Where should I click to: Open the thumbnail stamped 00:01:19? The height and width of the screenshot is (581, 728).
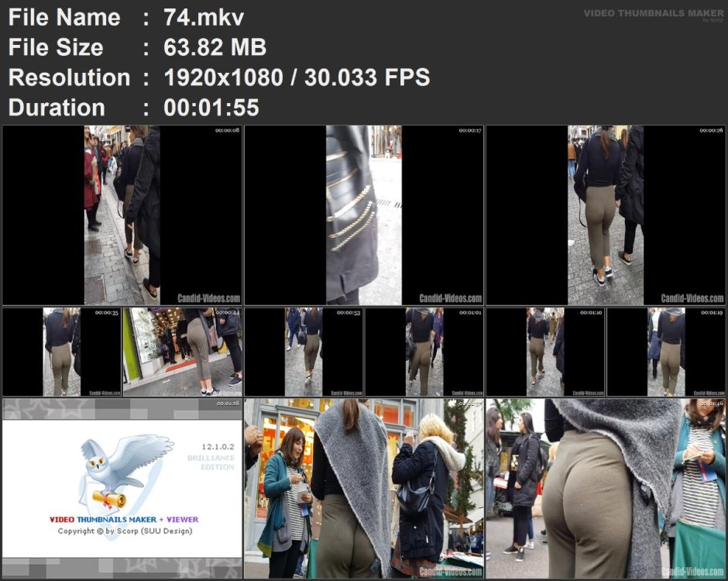point(666,352)
